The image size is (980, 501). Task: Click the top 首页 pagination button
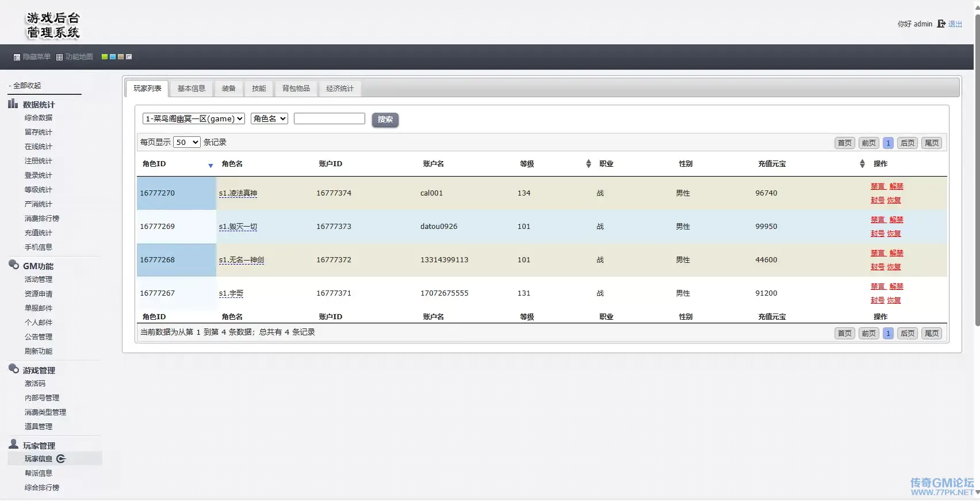point(845,143)
